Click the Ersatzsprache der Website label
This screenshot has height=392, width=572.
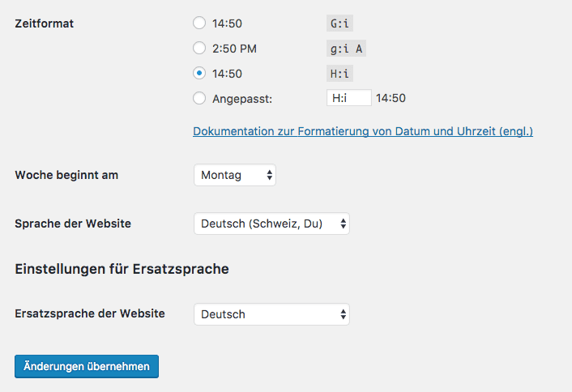coord(90,313)
